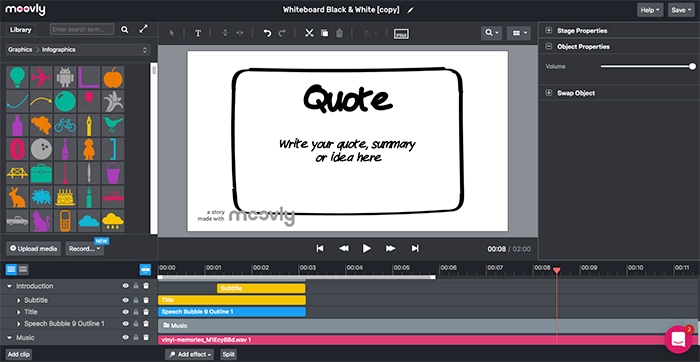700x362 pixels.
Task: Click the library search term field
Action: click(x=82, y=29)
